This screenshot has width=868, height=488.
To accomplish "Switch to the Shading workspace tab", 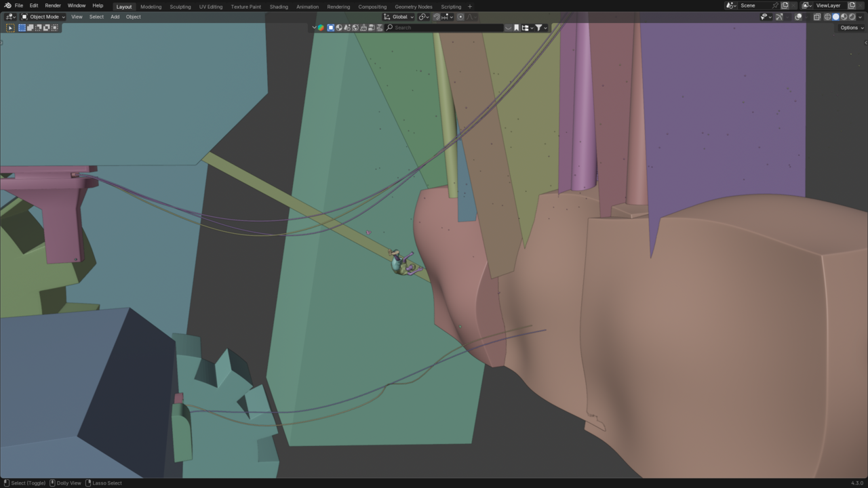I will pos(279,7).
